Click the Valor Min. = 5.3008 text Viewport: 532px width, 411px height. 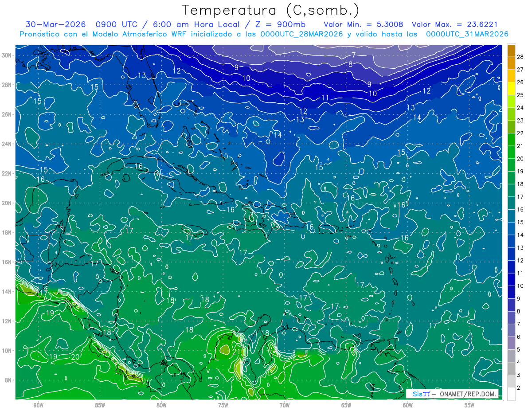point(364,24)
